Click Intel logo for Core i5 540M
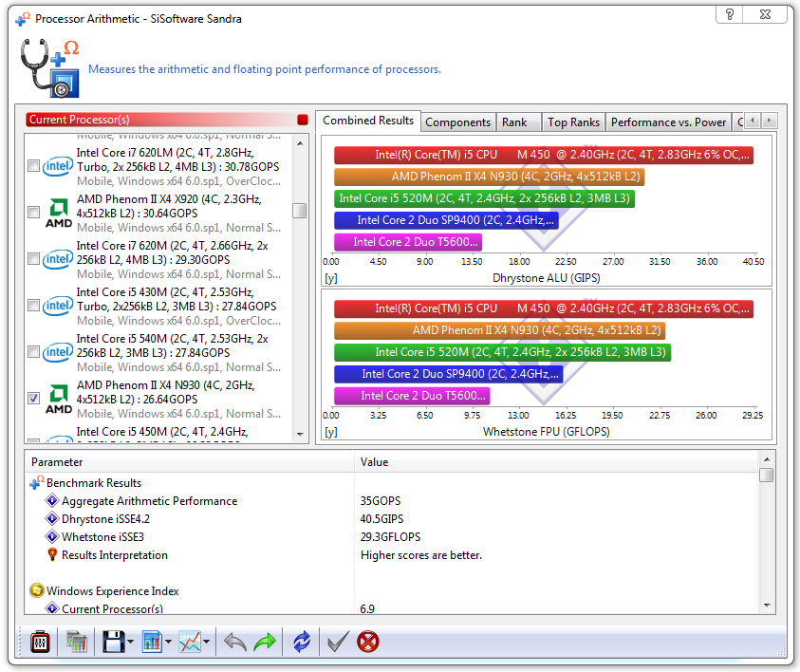The width and height of the screenshot is (800, 672). [x=58, y=352]
